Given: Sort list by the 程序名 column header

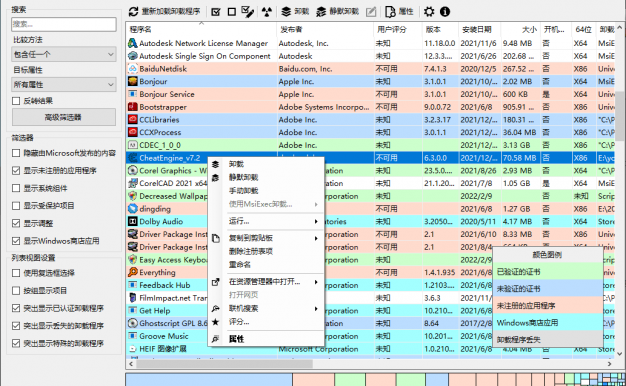Looking at the screenshot, I should point(202,29).
